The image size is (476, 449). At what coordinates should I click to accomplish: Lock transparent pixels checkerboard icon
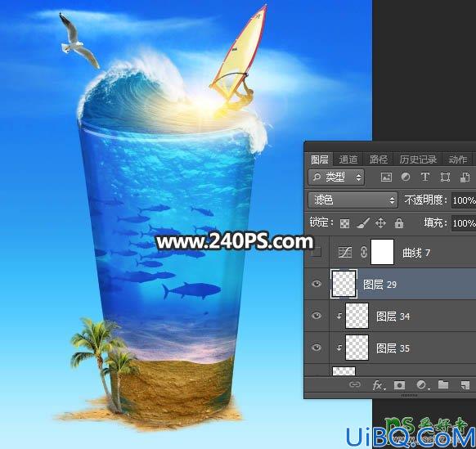(344, 224)
